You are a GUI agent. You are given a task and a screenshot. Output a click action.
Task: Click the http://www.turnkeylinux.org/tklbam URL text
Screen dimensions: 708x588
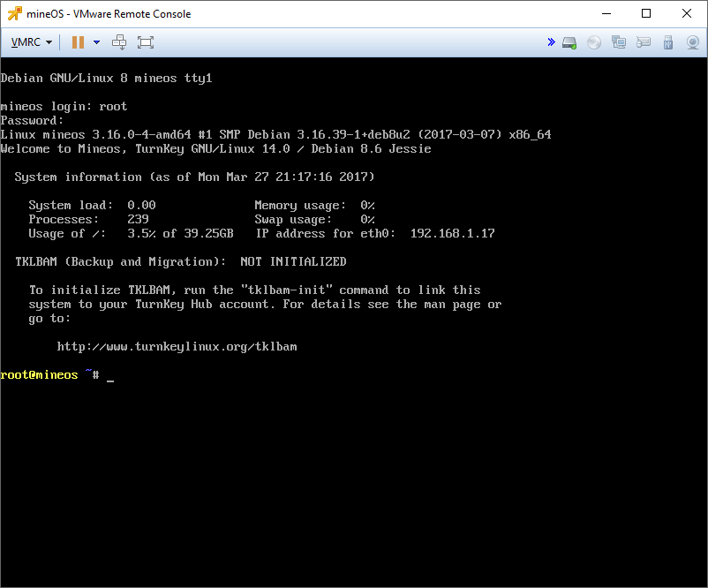pos(177,346)
